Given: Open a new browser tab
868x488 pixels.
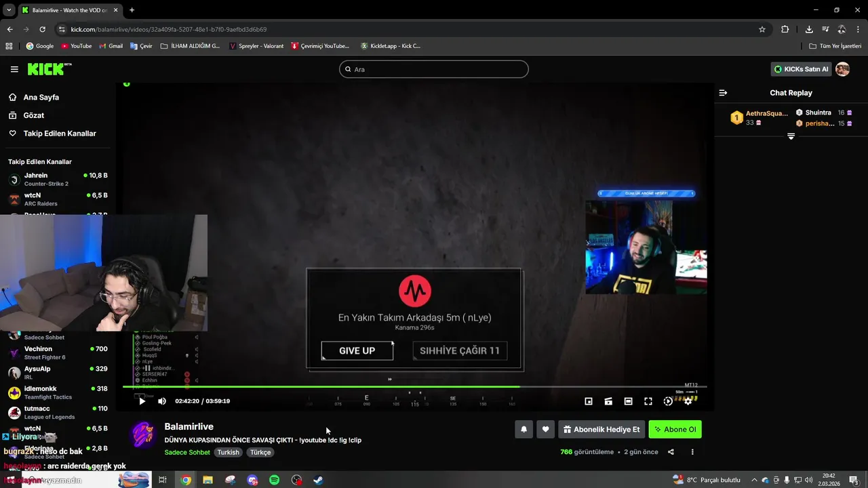Looking at the screenshot, I should (132, 10).
